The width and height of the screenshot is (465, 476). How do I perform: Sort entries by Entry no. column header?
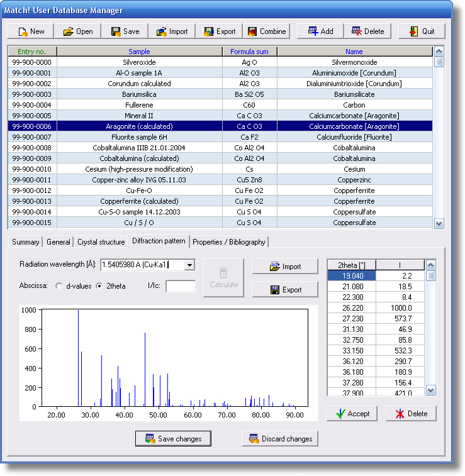[32, 52]
